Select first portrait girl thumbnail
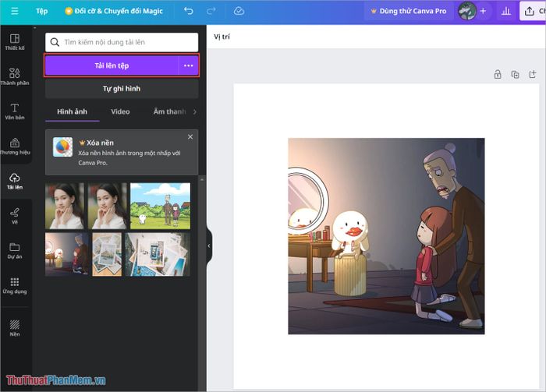The image size is (546, 392). [x=65, y=206]
